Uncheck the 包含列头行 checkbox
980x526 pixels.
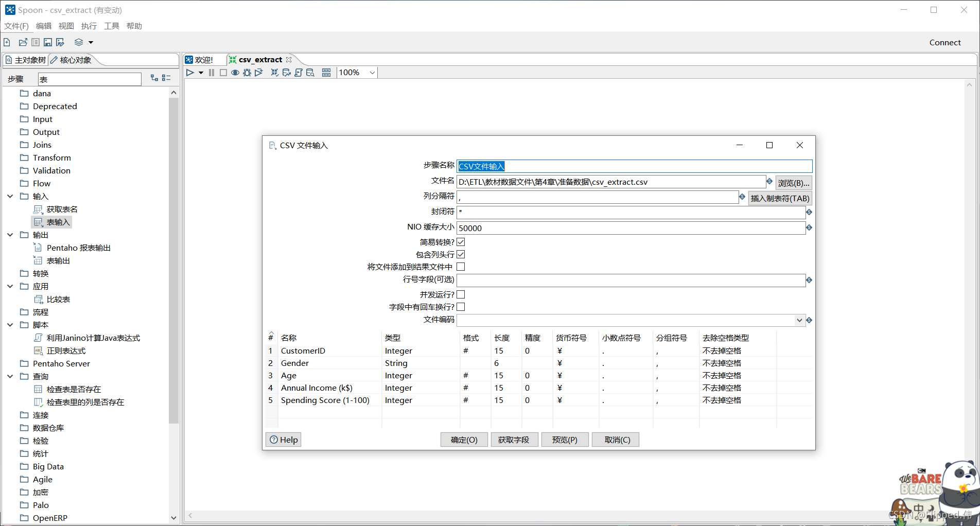click(461, 254)
